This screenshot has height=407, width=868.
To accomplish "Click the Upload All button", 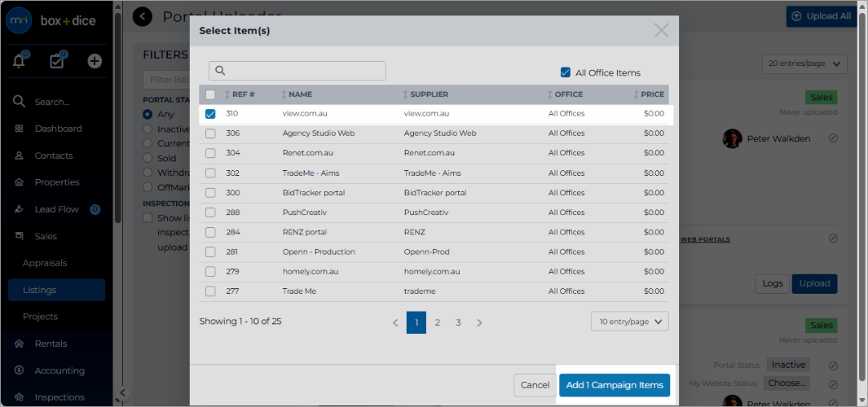I will 822,17.
